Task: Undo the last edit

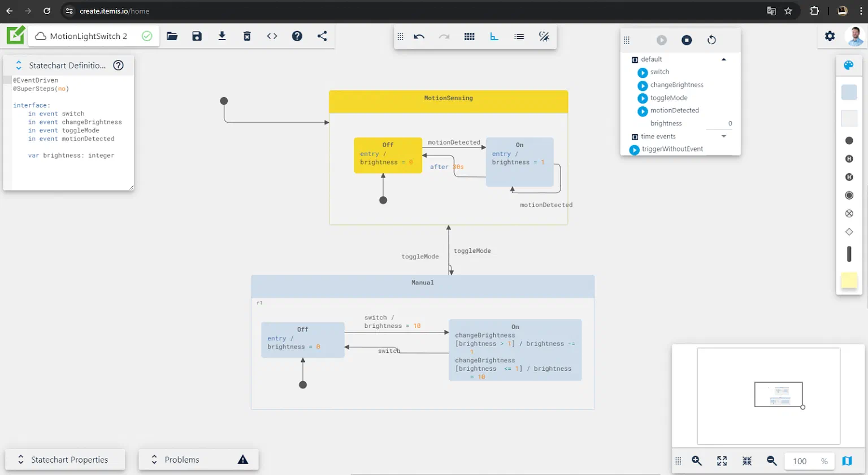Action: coord(419,37)
